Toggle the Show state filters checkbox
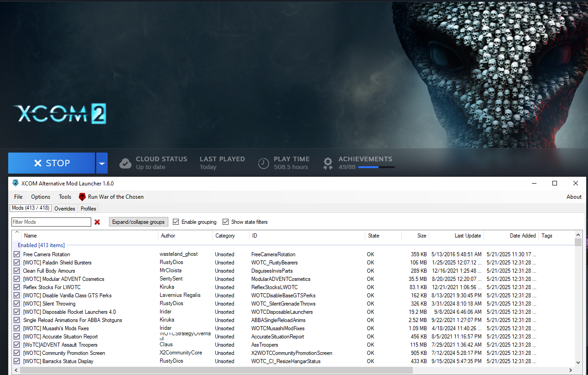 pos(225,222)
